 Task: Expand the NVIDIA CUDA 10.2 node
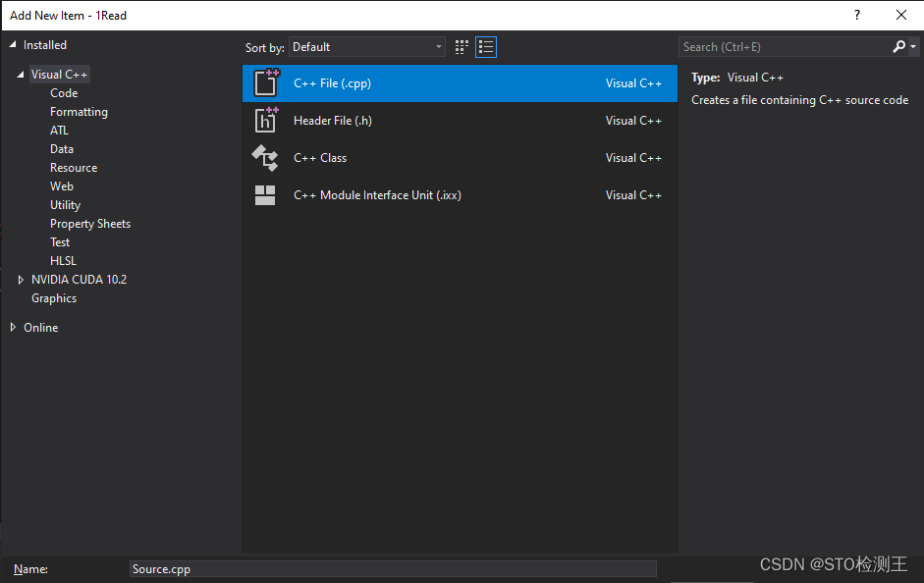coord(21,279)
